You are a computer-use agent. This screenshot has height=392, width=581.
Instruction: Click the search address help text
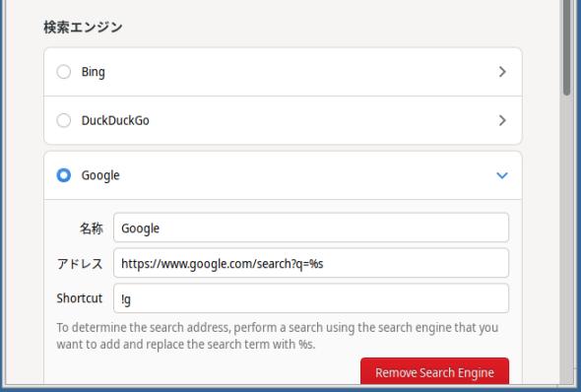pyautogui.click(x=278, y=336)
